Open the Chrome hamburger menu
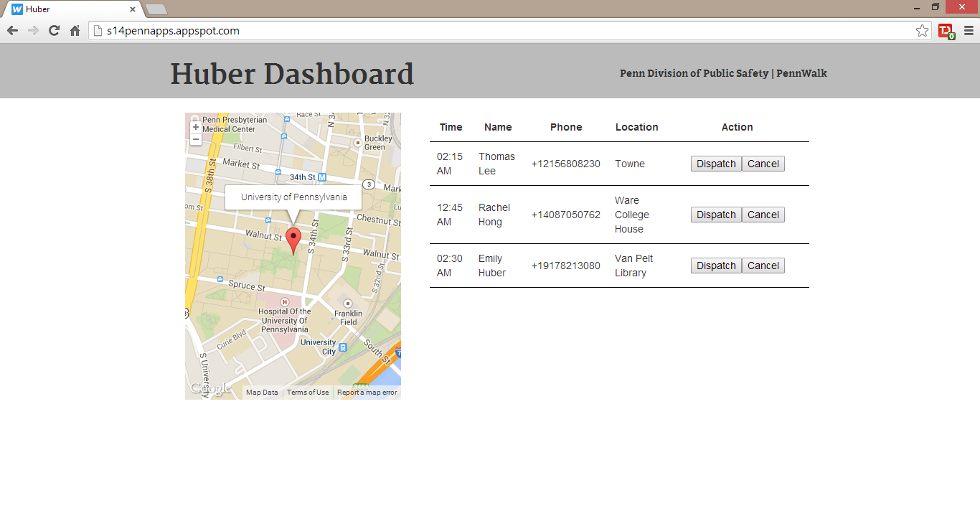Image resolution: width=980 pixels, height=521 pixels. (x=969, y=31)
